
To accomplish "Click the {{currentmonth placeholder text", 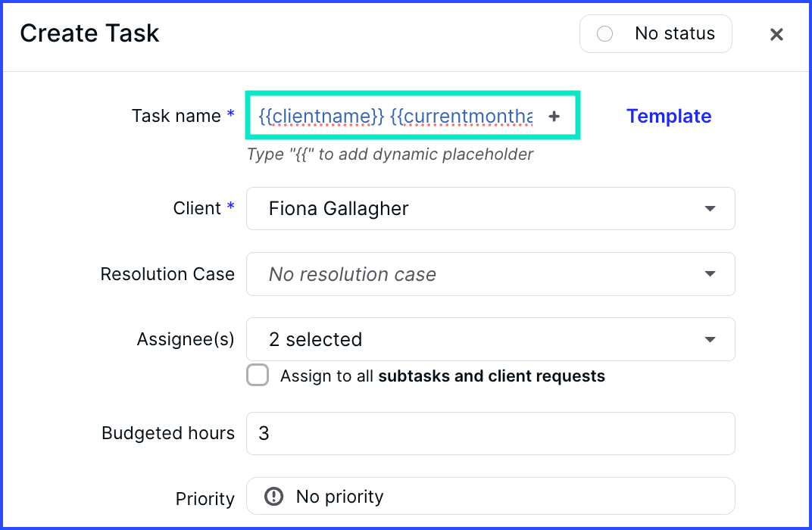I will [x=461, y=117].
